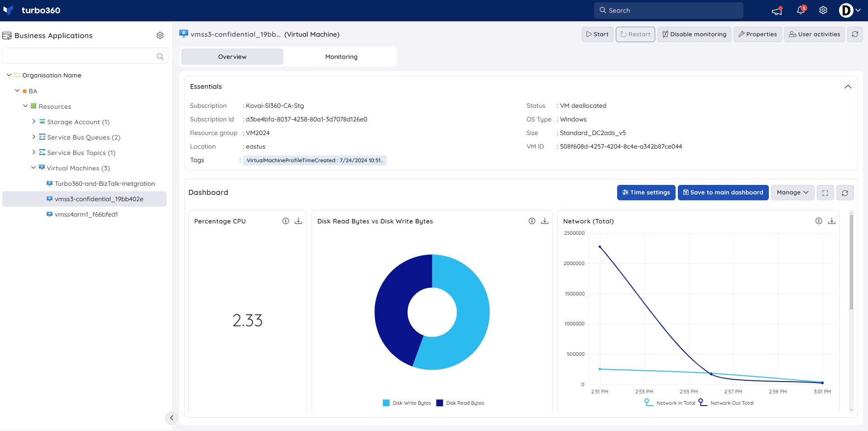Toggle Network In Total legend series
This screenshot has height=431, width=868.
[670, 402]
